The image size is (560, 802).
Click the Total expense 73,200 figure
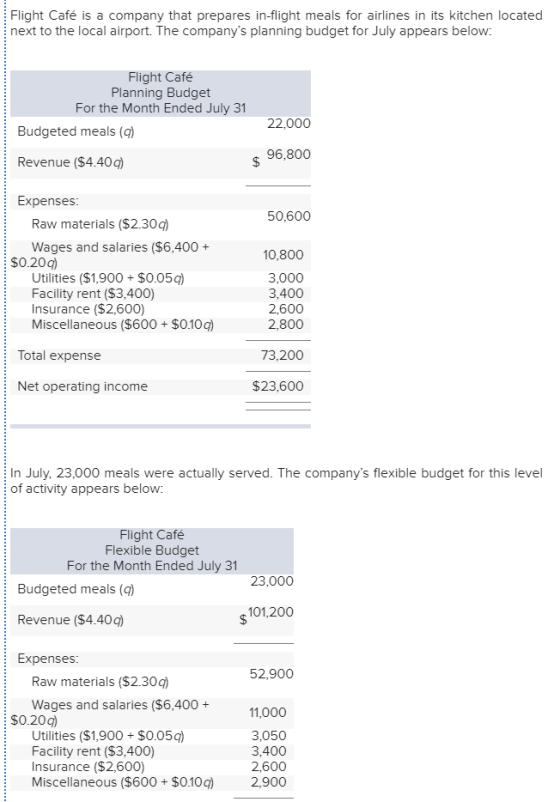pos(282,355)
